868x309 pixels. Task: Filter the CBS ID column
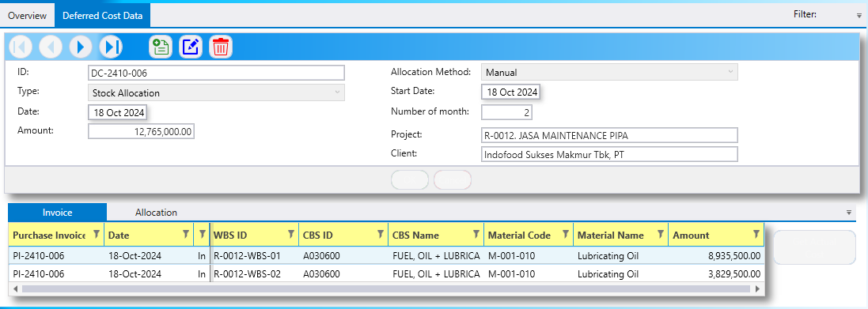381,235
